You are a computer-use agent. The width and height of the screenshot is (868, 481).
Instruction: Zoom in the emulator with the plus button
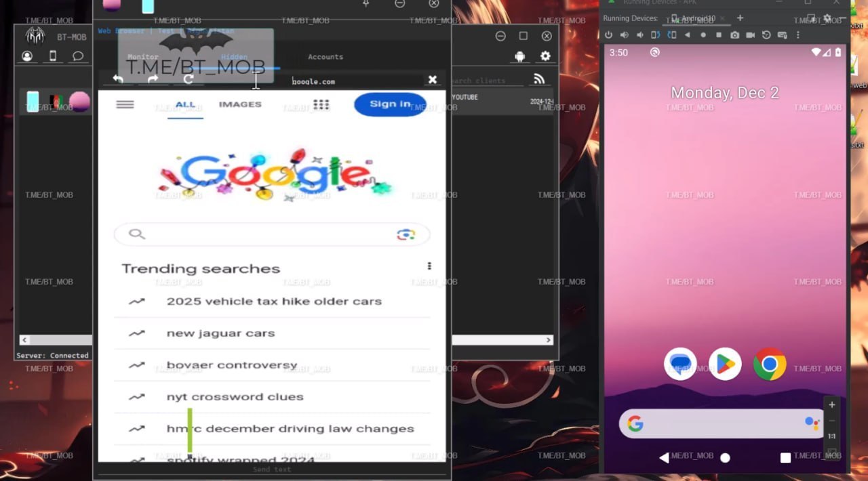[832, 404]
